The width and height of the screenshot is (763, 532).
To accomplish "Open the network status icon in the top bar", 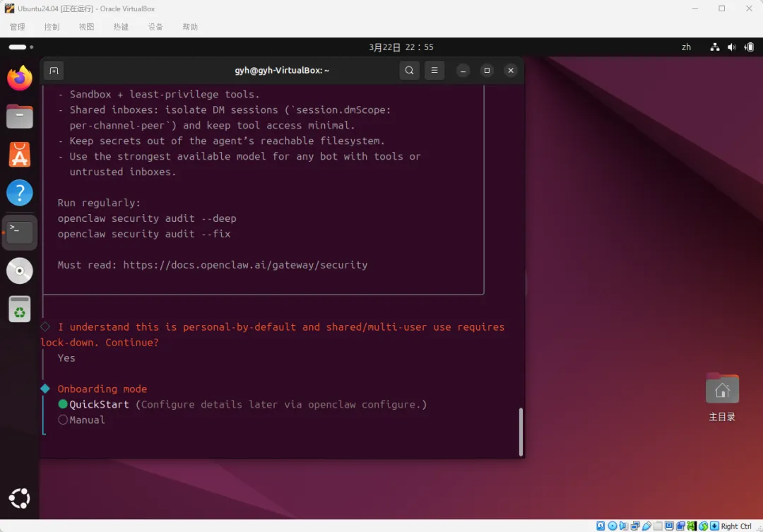I will 715,47.
